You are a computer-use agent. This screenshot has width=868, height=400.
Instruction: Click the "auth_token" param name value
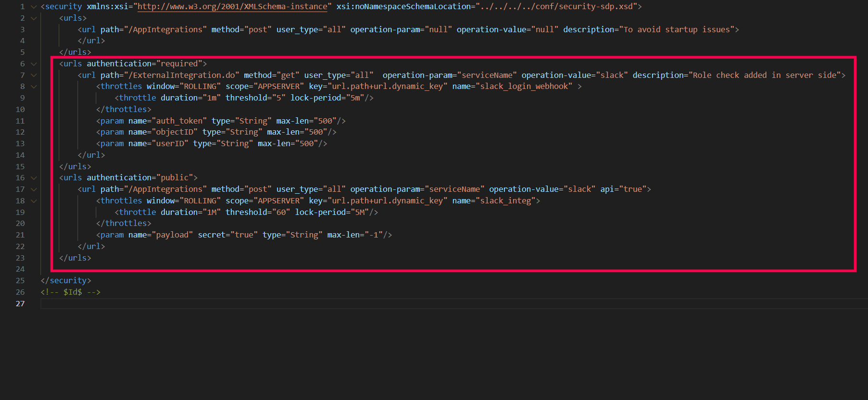(x=179, y=121)
